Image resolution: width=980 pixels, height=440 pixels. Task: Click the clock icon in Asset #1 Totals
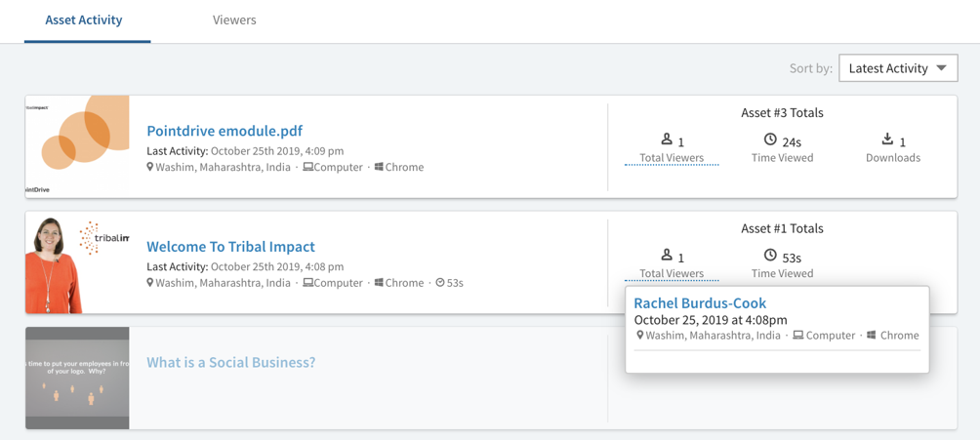pyautogui.click(x=770, y=256)
